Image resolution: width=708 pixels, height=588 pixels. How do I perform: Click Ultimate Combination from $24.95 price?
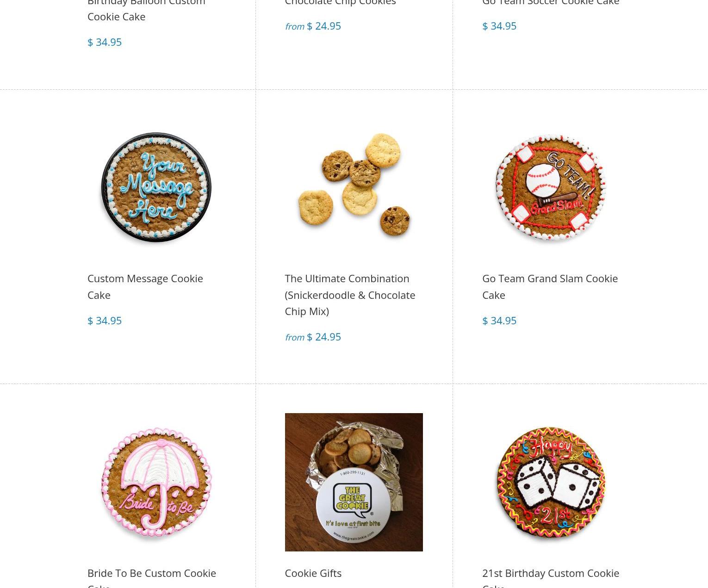(313, 337)
